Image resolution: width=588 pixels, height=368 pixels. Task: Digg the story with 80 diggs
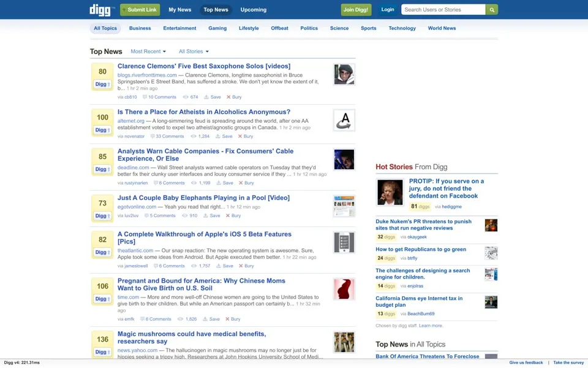click(x=102, y=85)
